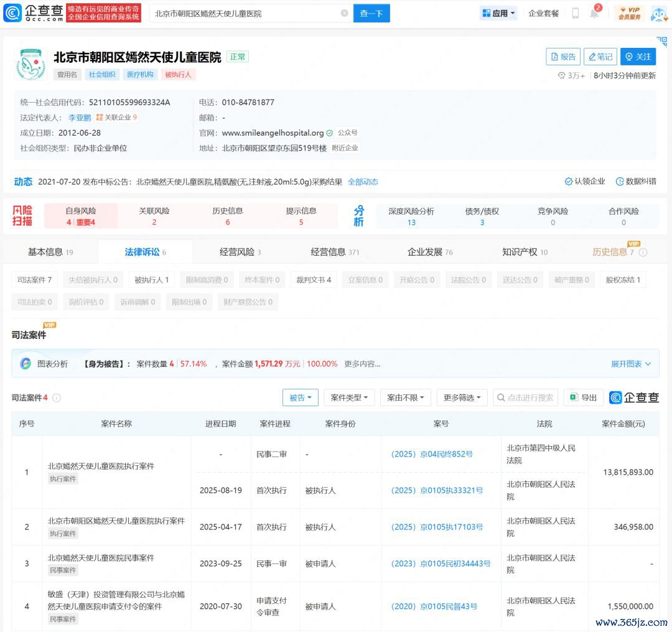Open 自身风险 risk scan item

pos(80,216)
